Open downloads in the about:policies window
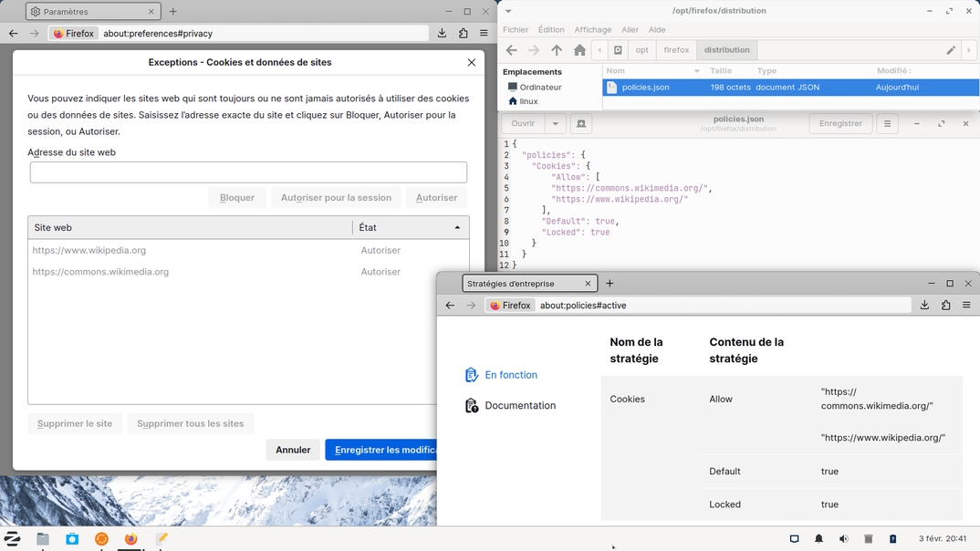 pos(924,306)
